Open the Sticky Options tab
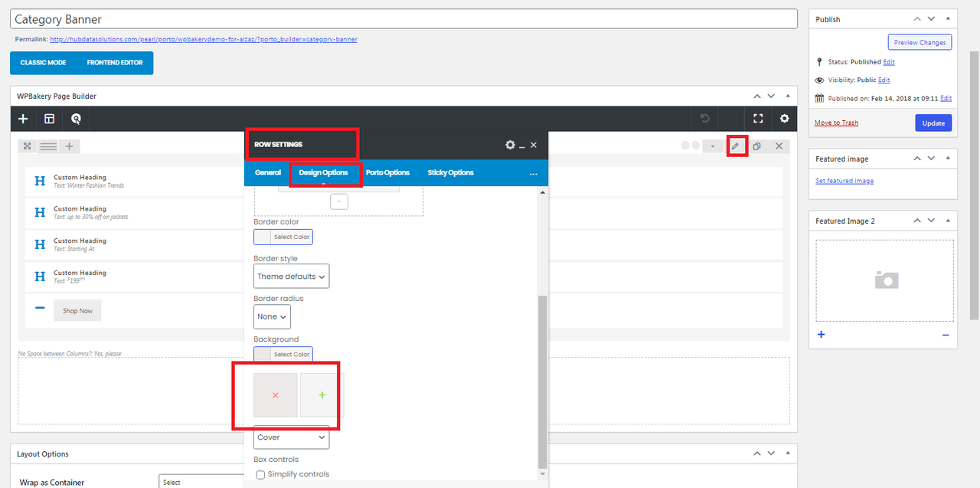 (450, 172)
